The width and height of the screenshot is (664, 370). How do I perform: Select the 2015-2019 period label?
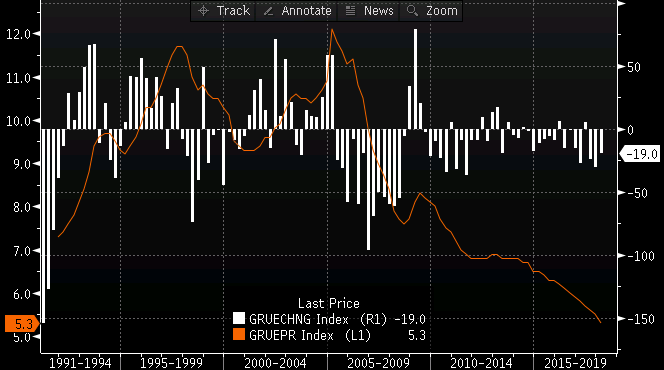pyautogui.click(x=575, y=363)
